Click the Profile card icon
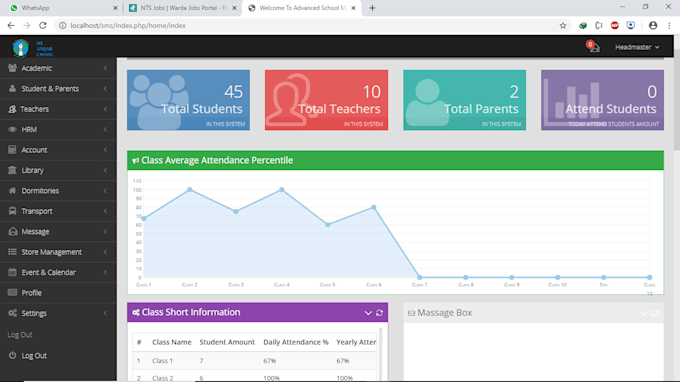Image resolution: width=680 pixels, height=382 pixels. click(x=12, y=293)
